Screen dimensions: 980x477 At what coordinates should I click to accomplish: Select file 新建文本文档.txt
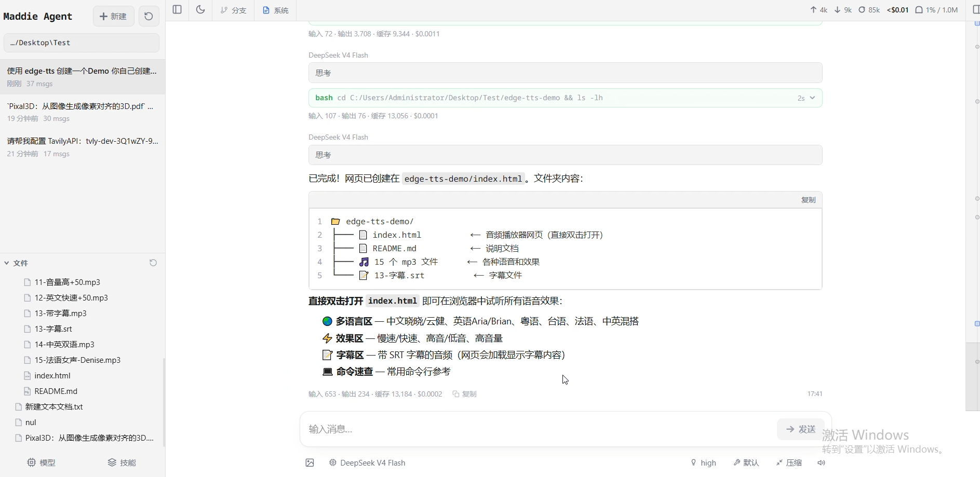pyautogui.click(x=54, y=407)
